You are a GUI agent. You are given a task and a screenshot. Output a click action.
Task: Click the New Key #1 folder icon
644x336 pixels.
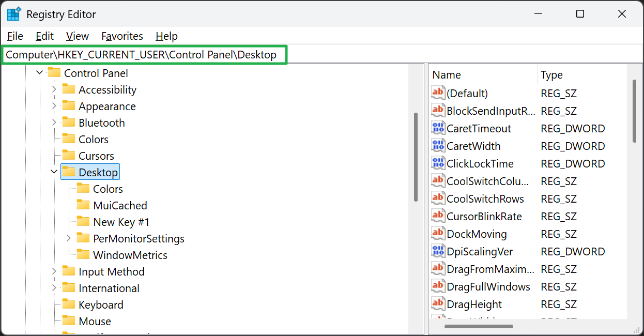(83, 222)
